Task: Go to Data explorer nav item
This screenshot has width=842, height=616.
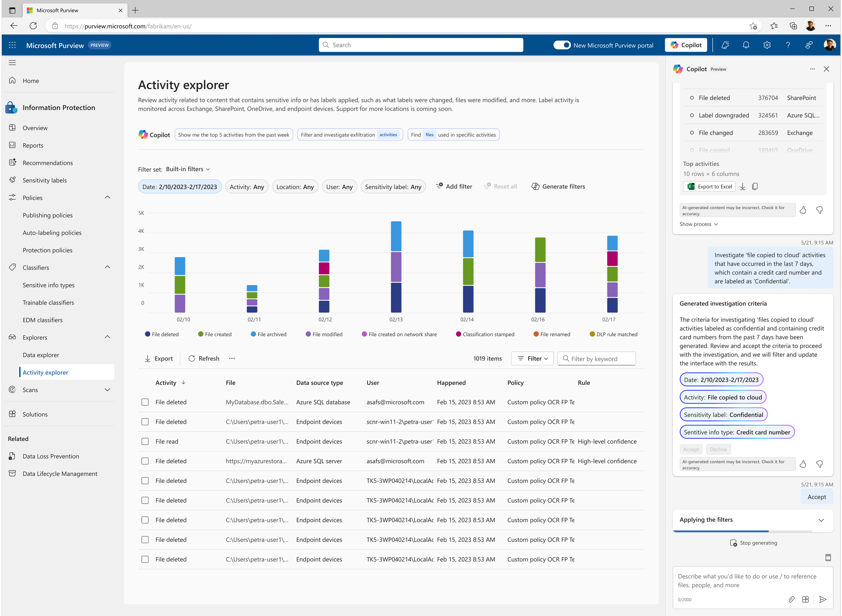Action: point(41,355)
